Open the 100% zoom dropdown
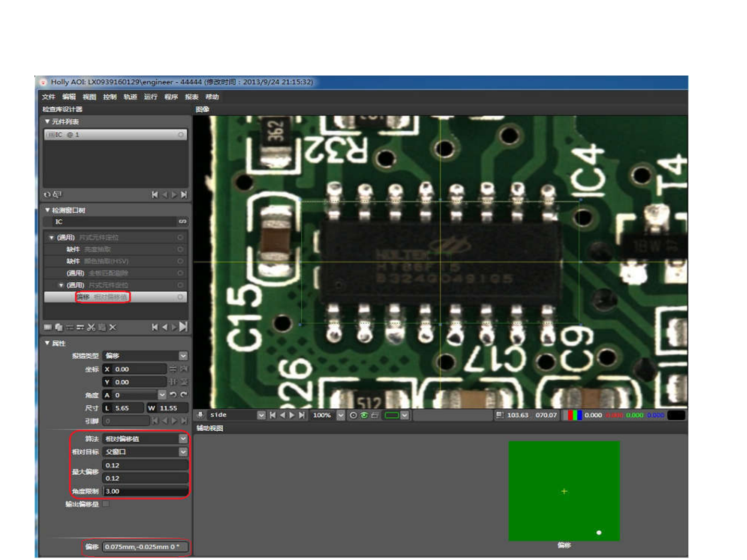The height and width of the screenshot is (560, 747). pos(341,415)
